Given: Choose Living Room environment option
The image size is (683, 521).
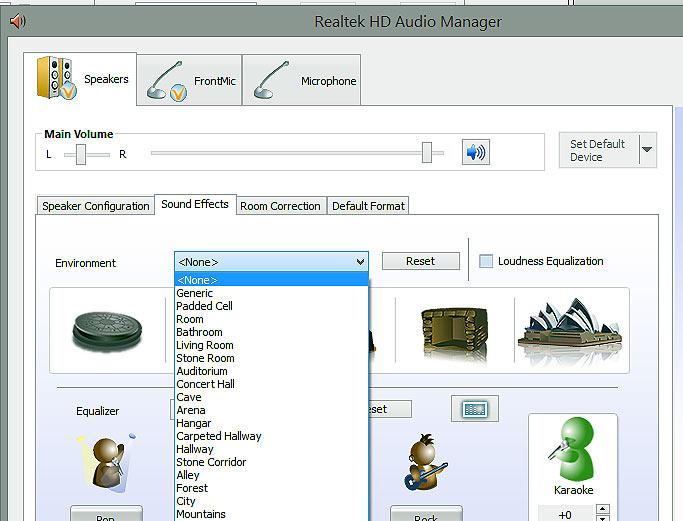Looking at the screenshot, I should pyautogui.click(x=271, y=345).
